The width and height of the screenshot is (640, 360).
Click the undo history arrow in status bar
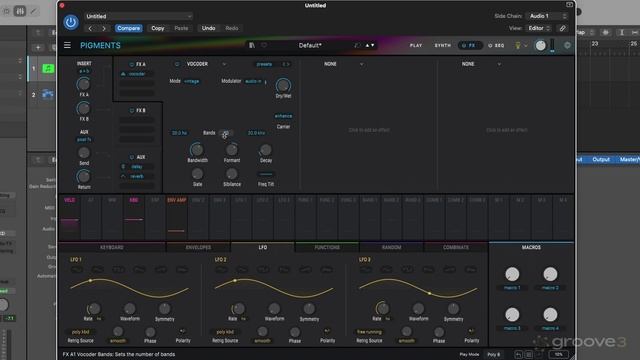point(518,355)
